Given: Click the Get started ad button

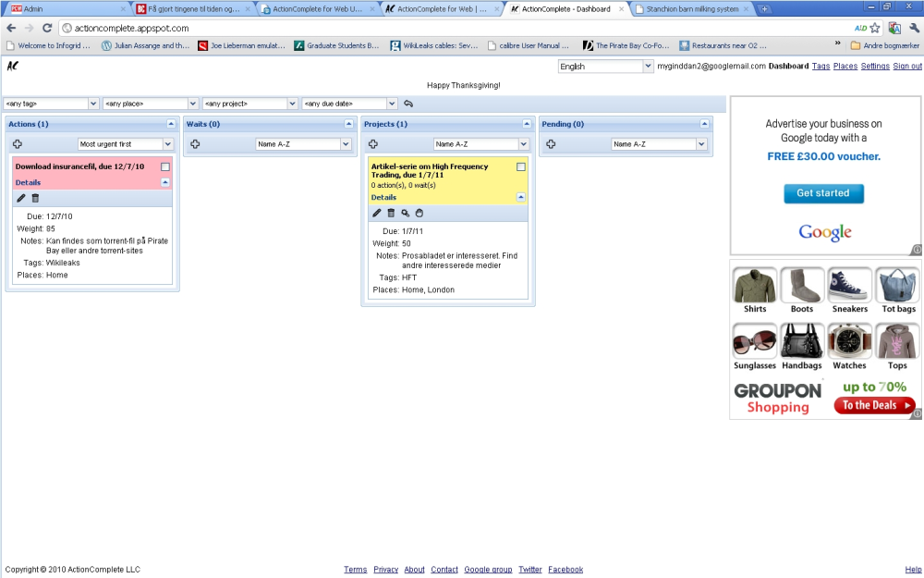Looking at the screenshot, I should click(823, 193).
